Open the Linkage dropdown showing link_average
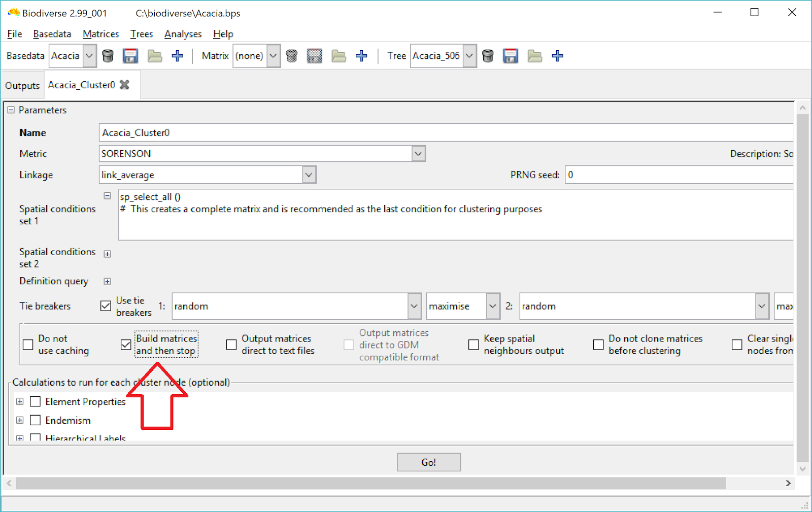This screenshot has height=512, width=812. click(x=309, y=175)
